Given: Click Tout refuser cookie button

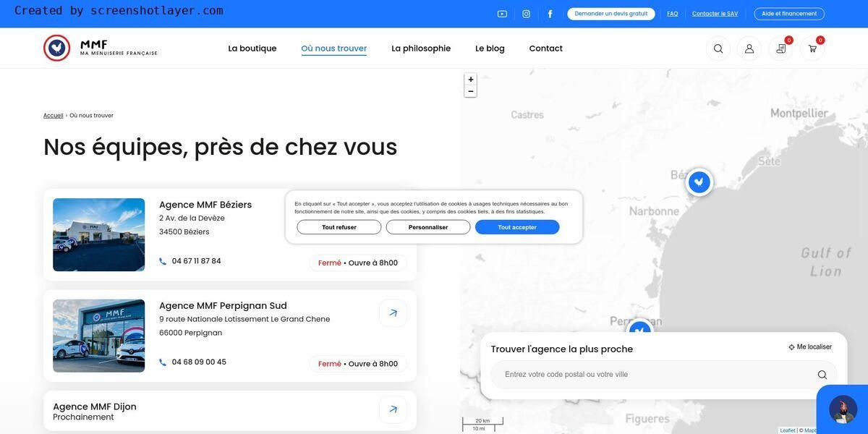Looking at the screenshot, I should coord(339,227).
